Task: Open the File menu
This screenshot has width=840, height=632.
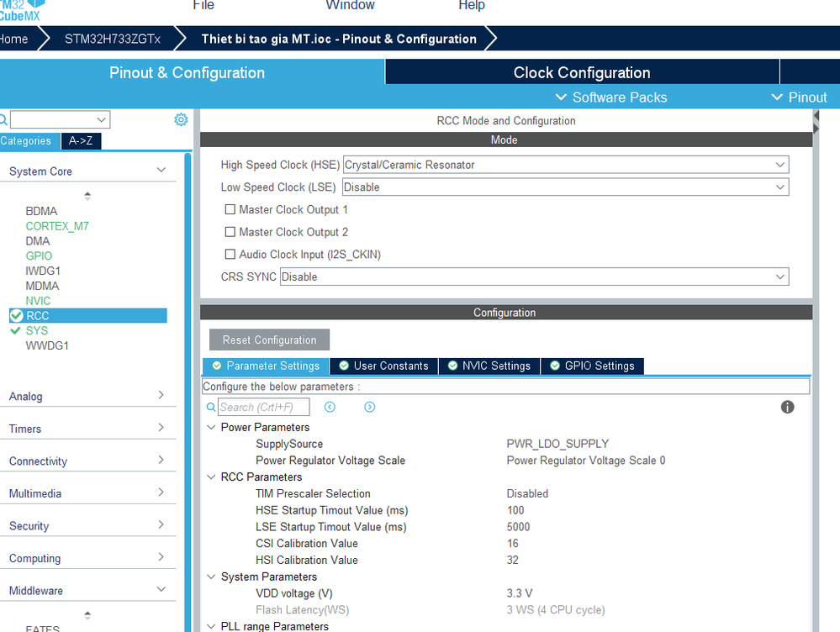Action: tap(203, 5)
